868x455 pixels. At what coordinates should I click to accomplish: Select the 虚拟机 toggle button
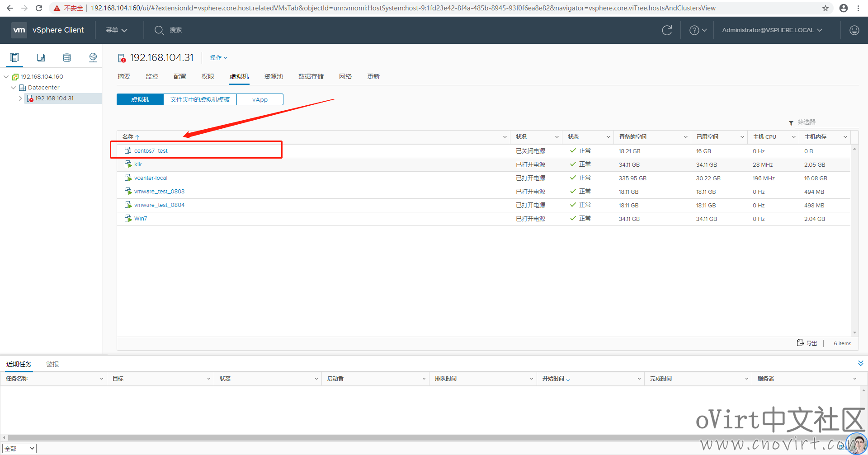point(140,99)
